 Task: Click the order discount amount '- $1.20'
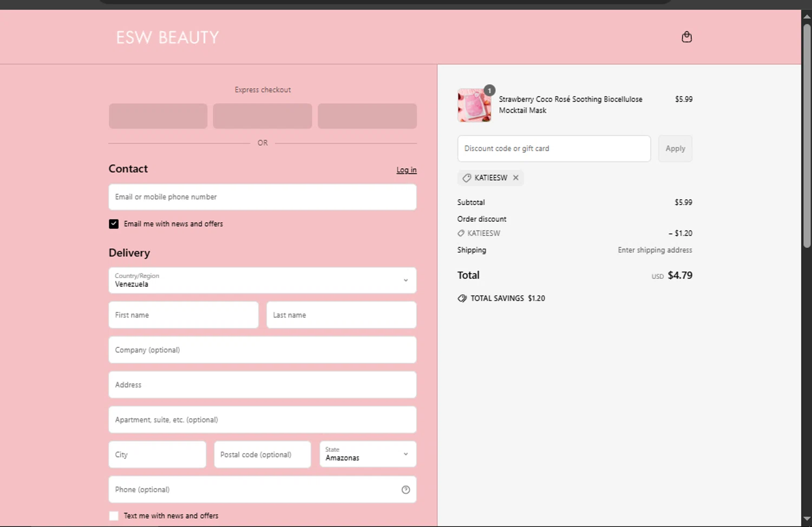point(680,233)
